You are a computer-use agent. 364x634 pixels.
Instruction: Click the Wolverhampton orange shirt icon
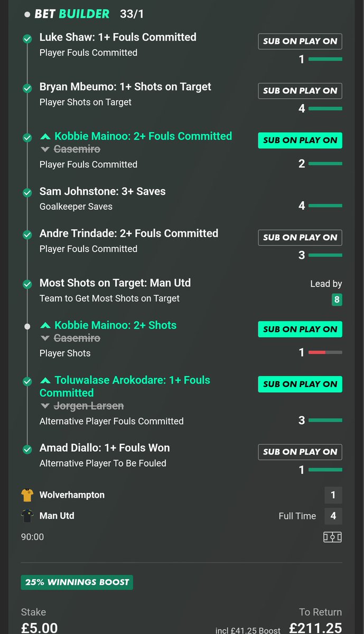point(27,495)
